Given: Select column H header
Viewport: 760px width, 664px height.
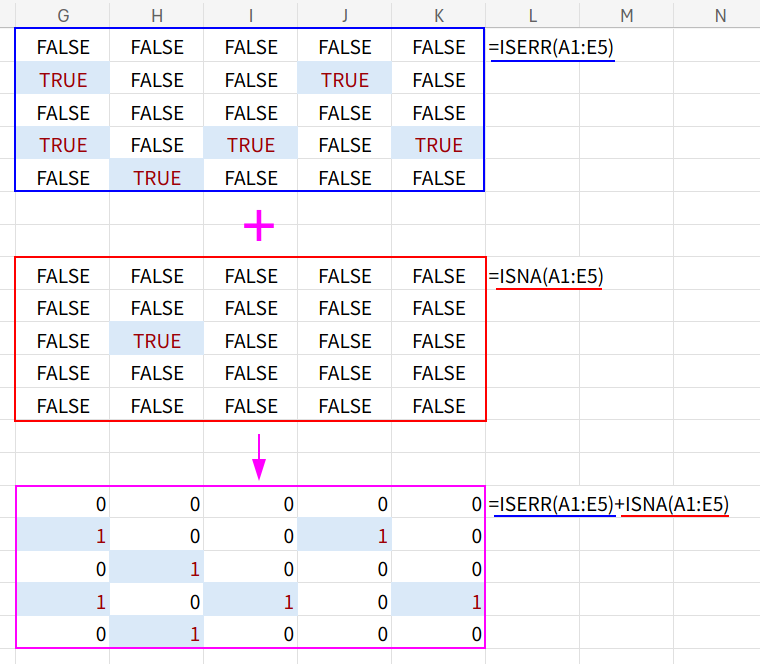Looking at the screenshot, I should coord(157,15).
